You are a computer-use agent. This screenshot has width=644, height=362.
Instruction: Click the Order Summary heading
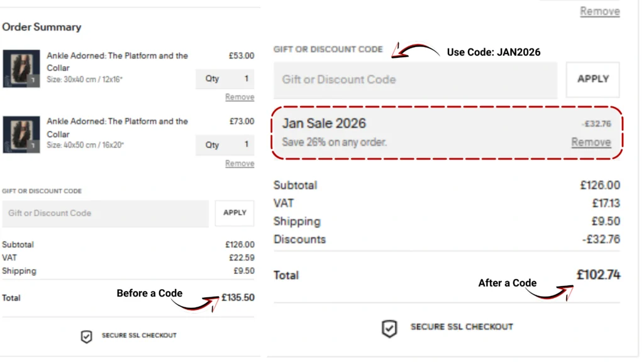click(x=42, y=27)
